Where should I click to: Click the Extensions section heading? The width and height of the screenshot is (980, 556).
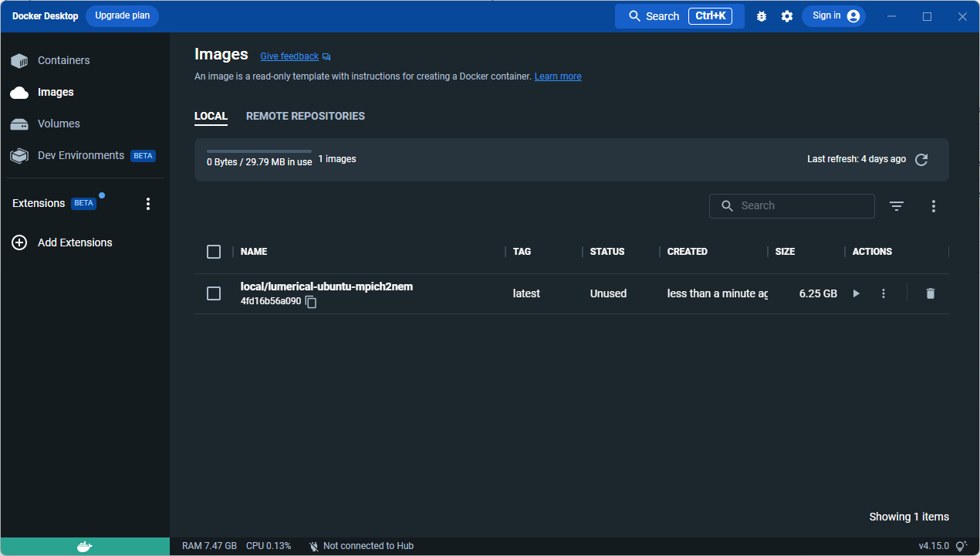(x=39, y=203)
